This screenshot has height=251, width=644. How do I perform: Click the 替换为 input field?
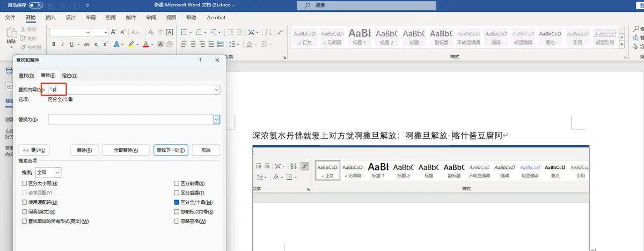[130, 120]
